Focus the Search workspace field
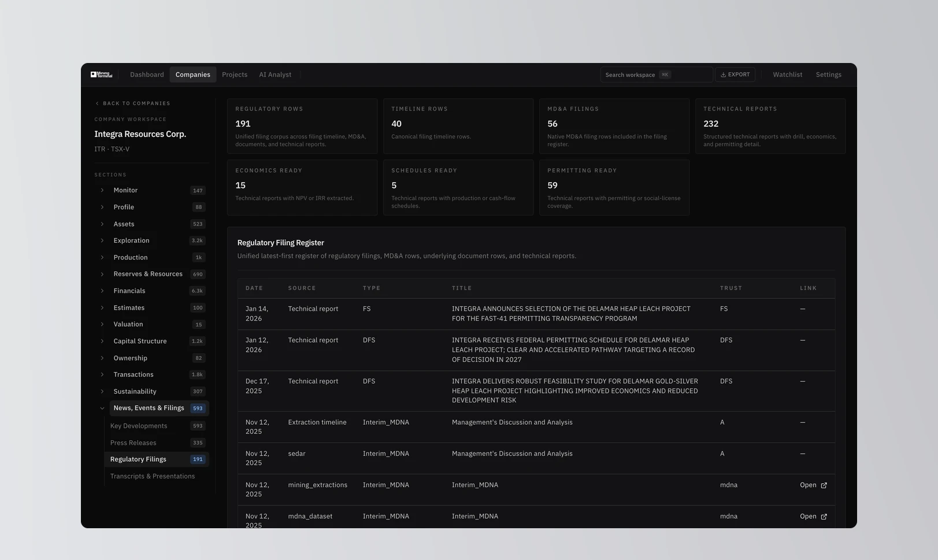The image size is (938, 560). [657, 75]
